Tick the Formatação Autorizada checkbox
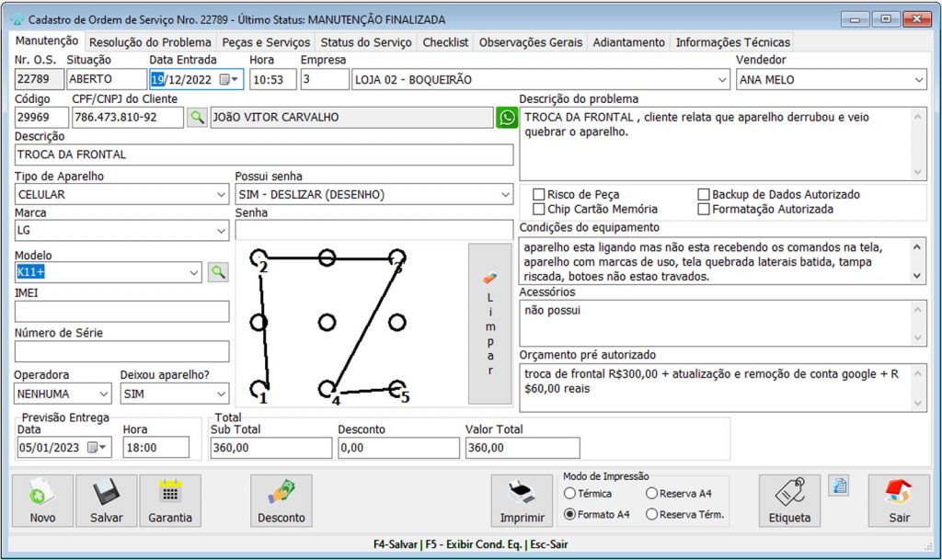942x560 pixels. 704,210
